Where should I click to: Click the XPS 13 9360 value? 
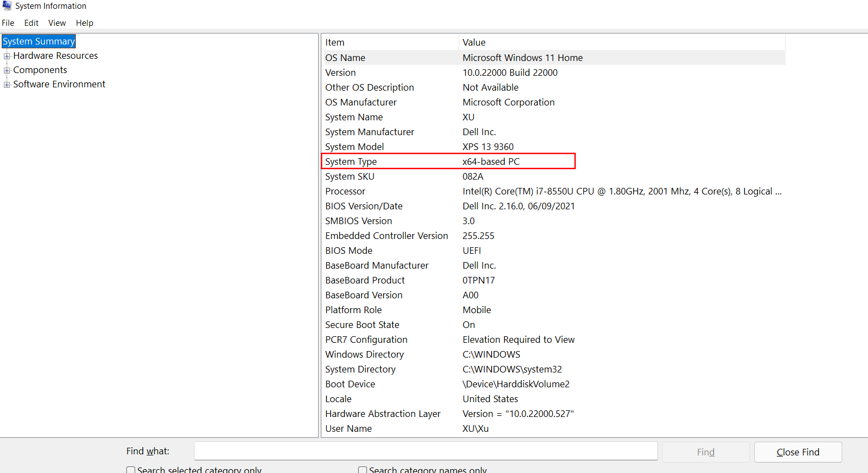coord(488,147)
